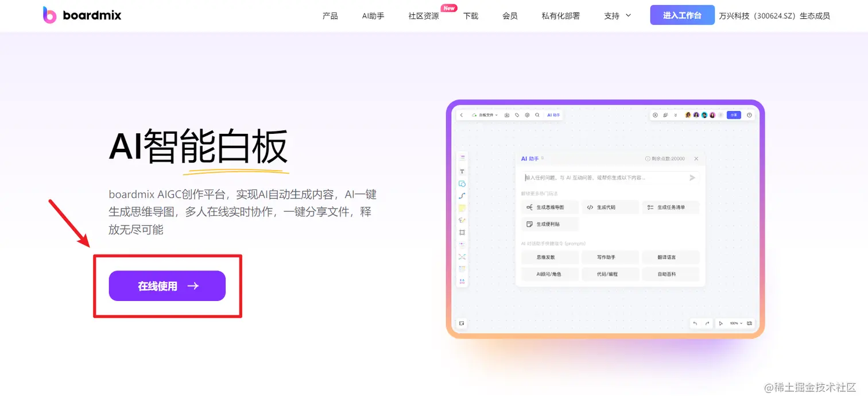Screen dimensions: 868x405
Task: Click the back arrow in whiteboard preview
Action: (462, 115)
